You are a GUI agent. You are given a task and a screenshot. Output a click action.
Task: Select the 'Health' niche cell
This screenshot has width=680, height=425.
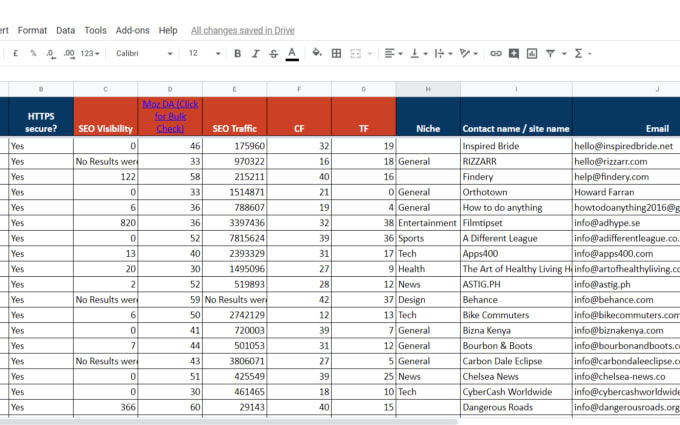point(428,269)
